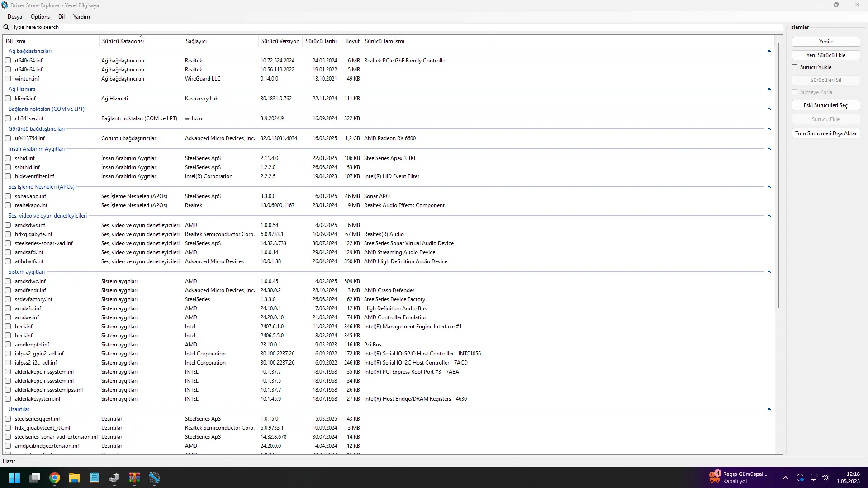Open the Options menu
The height and width of the screenshot is (488, 868).
coord(40,17)
